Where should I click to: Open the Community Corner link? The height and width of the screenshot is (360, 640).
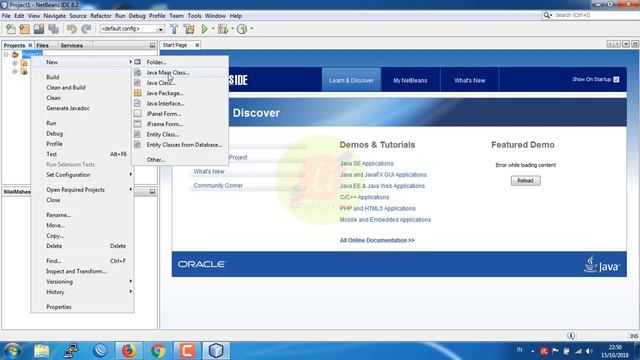218,186
